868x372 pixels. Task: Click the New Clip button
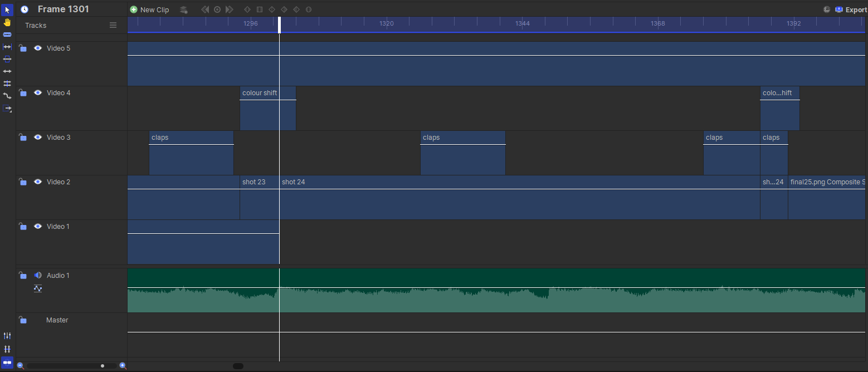click(x=149, y=9)
